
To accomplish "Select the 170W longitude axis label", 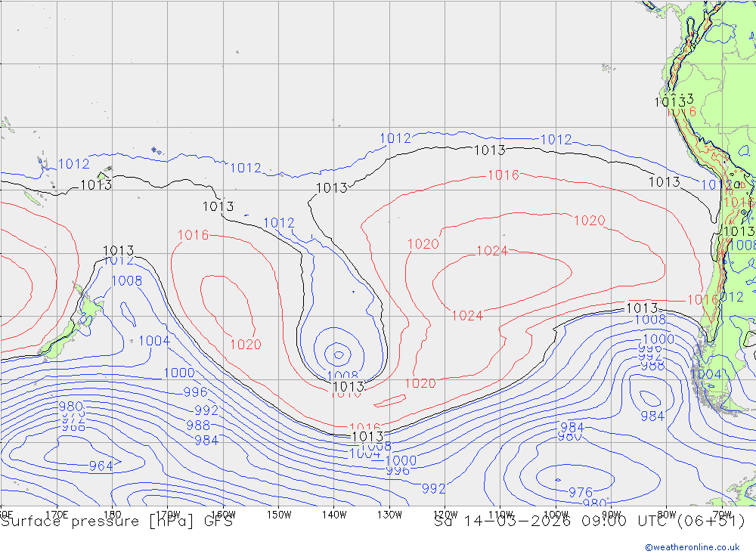I will 169,515.
